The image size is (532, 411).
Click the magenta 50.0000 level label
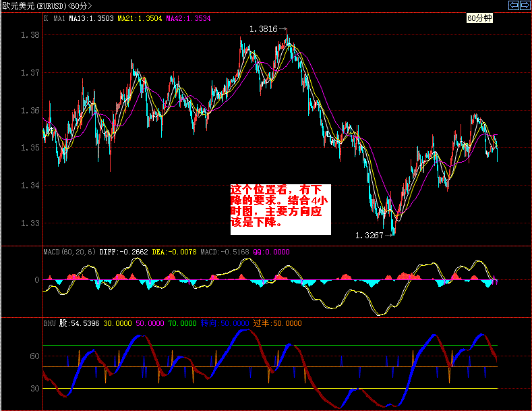coord(150,323)
